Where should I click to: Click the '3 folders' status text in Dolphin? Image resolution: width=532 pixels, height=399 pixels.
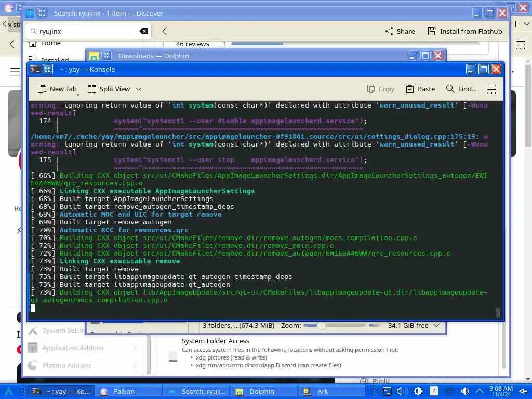pyautogui.click(x=238, y=325)
